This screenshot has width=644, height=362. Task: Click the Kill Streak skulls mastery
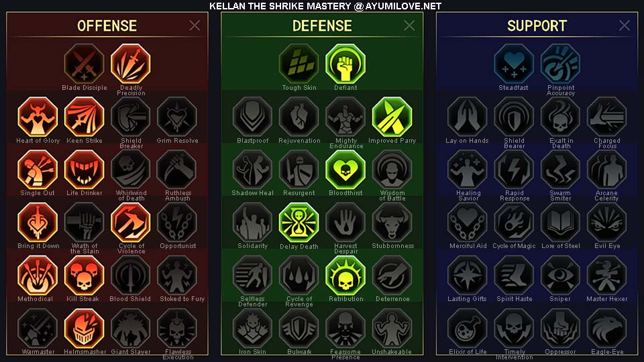[x=85, y=276]
